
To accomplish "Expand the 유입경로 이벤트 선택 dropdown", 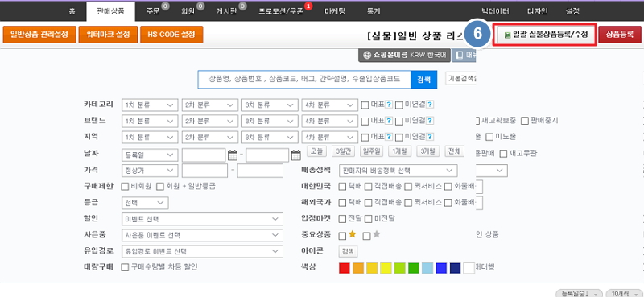I will point(203,251).
